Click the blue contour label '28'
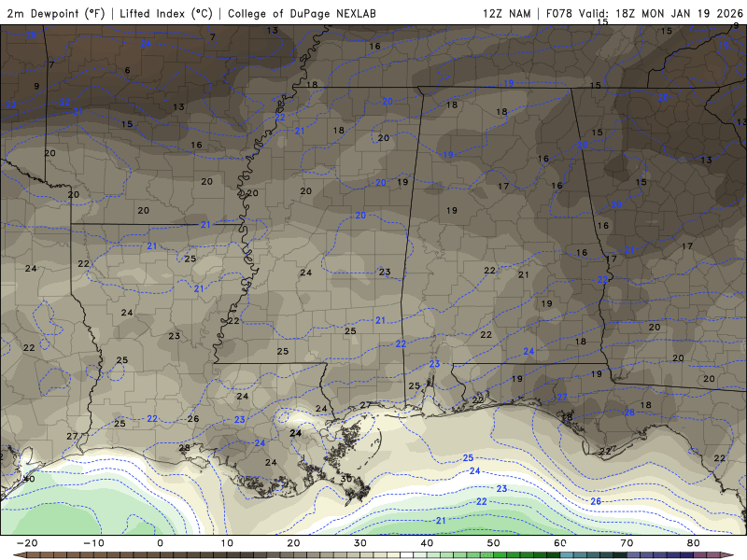The height and width of the screenshot is (560, 747). [629, 413]
